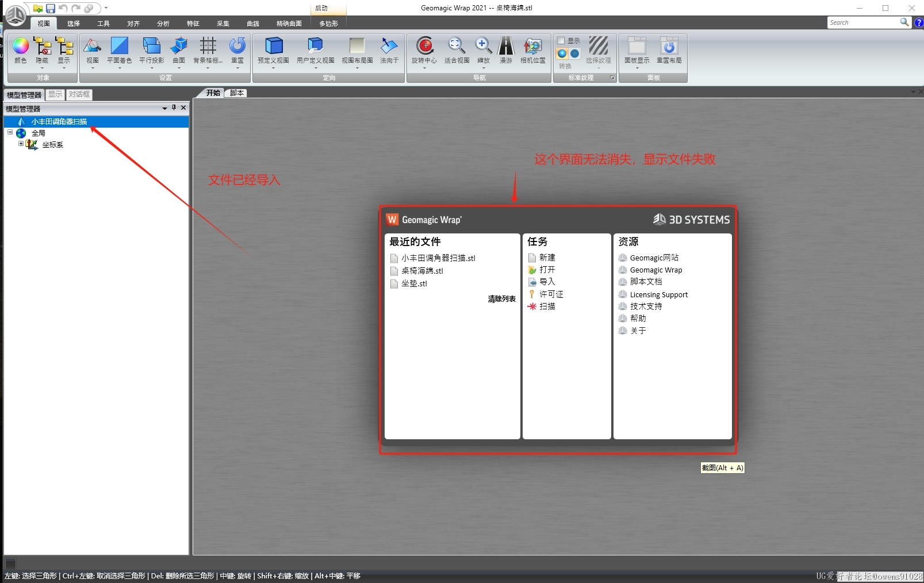
Task: Click the 导入 task link
Action: coord(547,282)
